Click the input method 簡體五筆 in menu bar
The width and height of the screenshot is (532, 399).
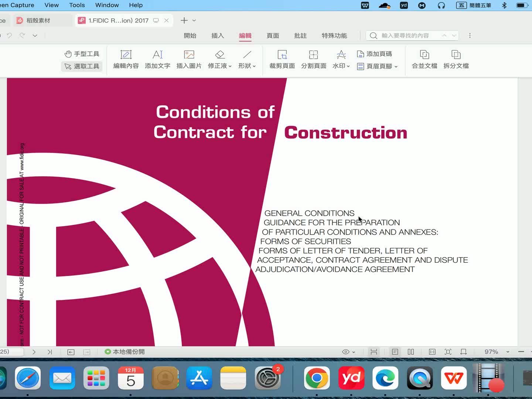(x=474, y=5)
